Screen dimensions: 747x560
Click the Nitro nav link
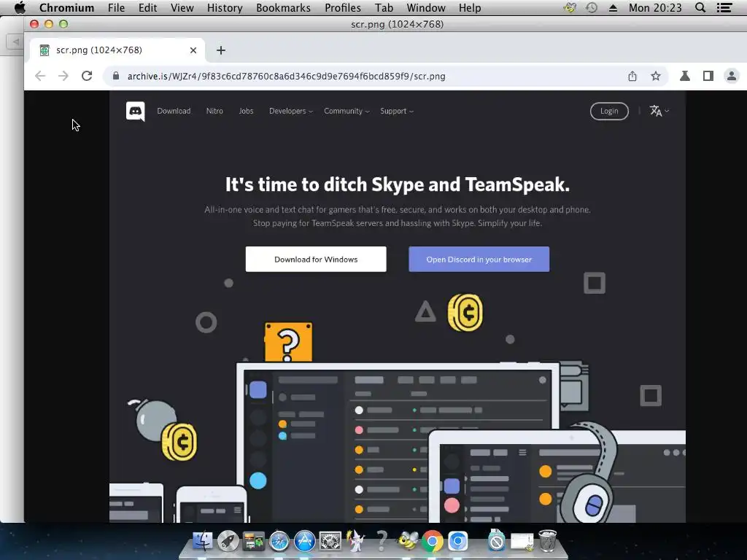pyautogui.click(x=214, y=111)
